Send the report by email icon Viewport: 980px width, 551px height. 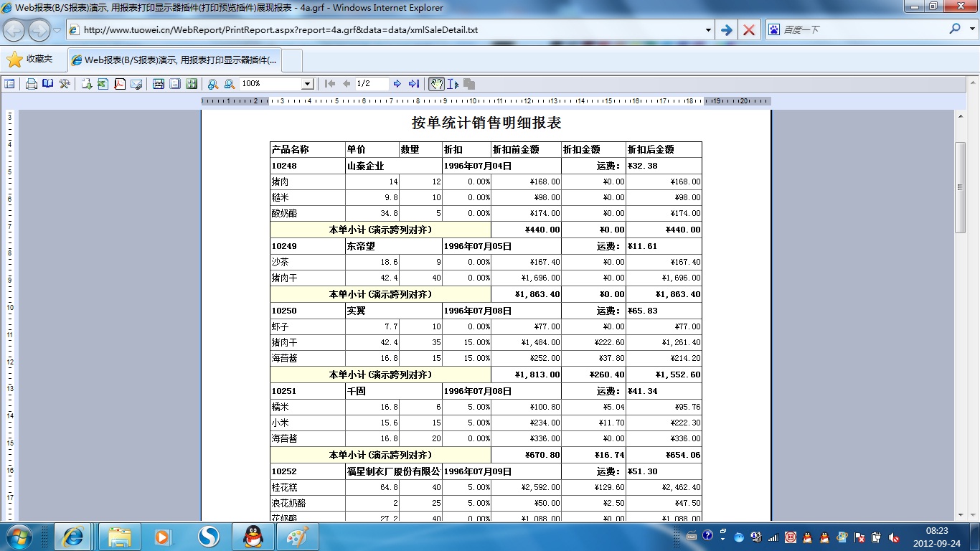point(136,84)
